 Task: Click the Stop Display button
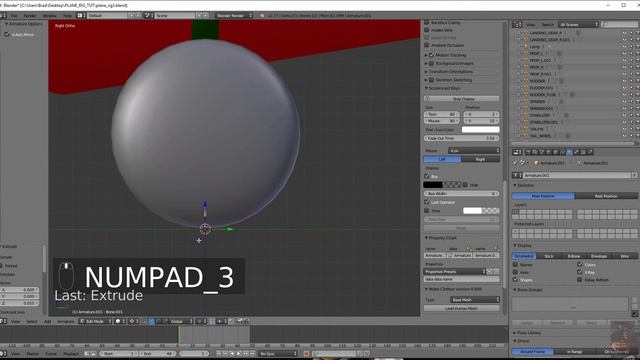(462, 99)
